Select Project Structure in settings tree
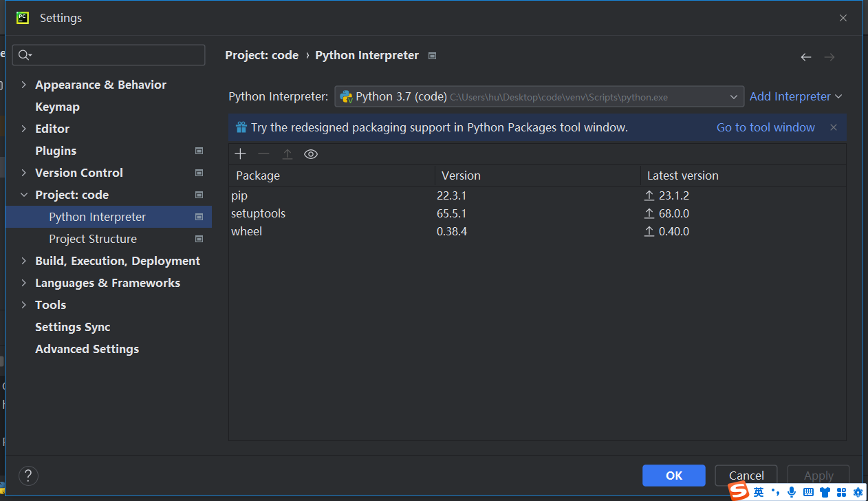The height and width of the screenshot is (501, 868). pos(93,239)
